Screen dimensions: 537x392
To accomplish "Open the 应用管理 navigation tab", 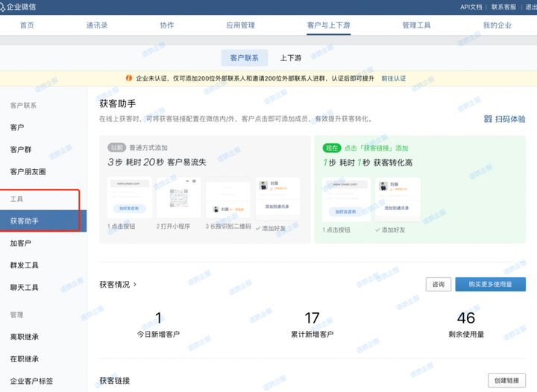I will pos(240,25).
